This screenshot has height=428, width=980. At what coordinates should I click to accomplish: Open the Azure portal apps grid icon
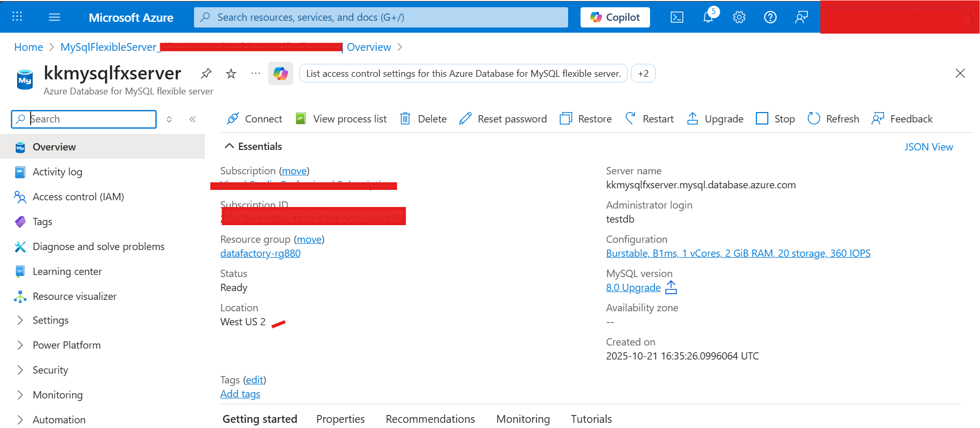point(17,17)
